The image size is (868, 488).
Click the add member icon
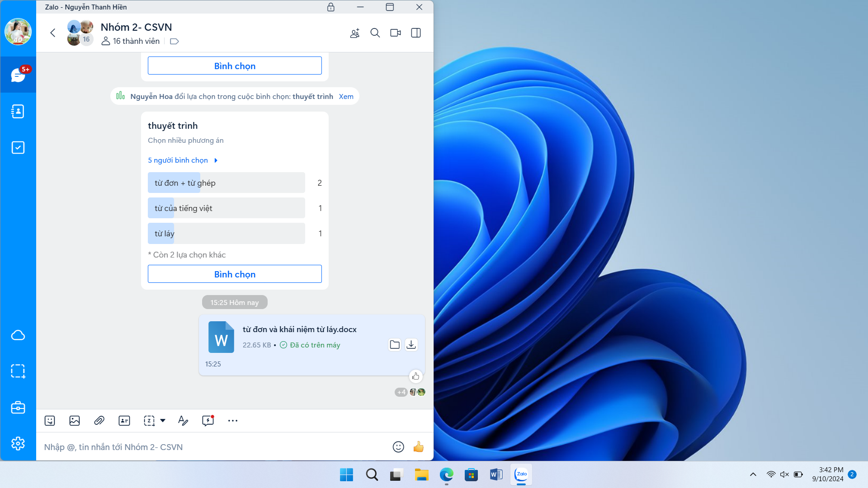click(x=355, y=33)
